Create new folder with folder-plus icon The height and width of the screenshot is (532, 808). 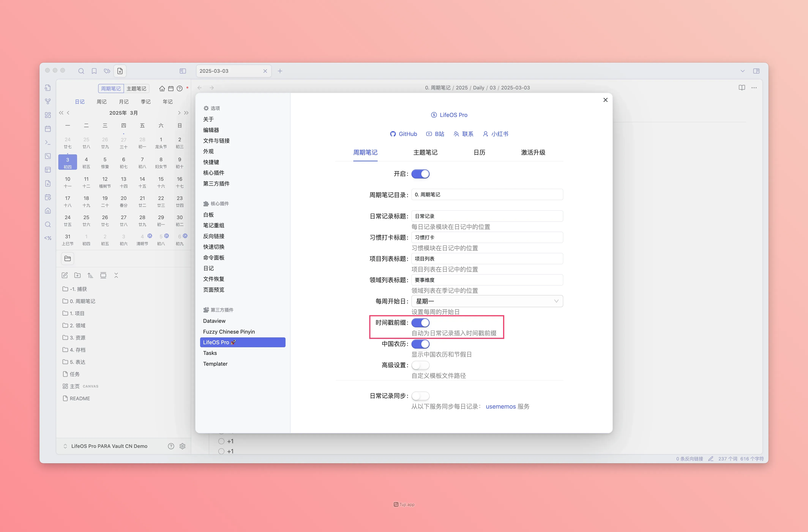pos(77,275)
